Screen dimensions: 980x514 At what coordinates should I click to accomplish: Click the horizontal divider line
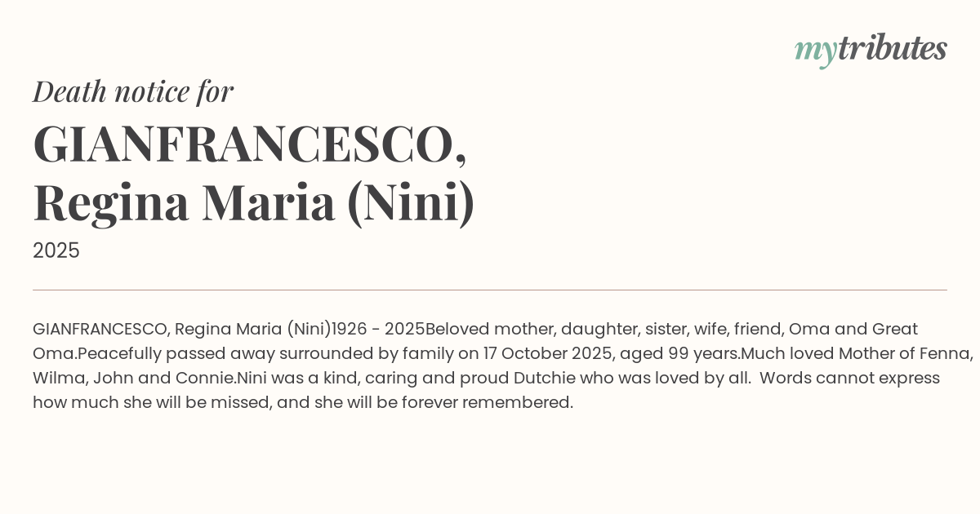[490, 290]
